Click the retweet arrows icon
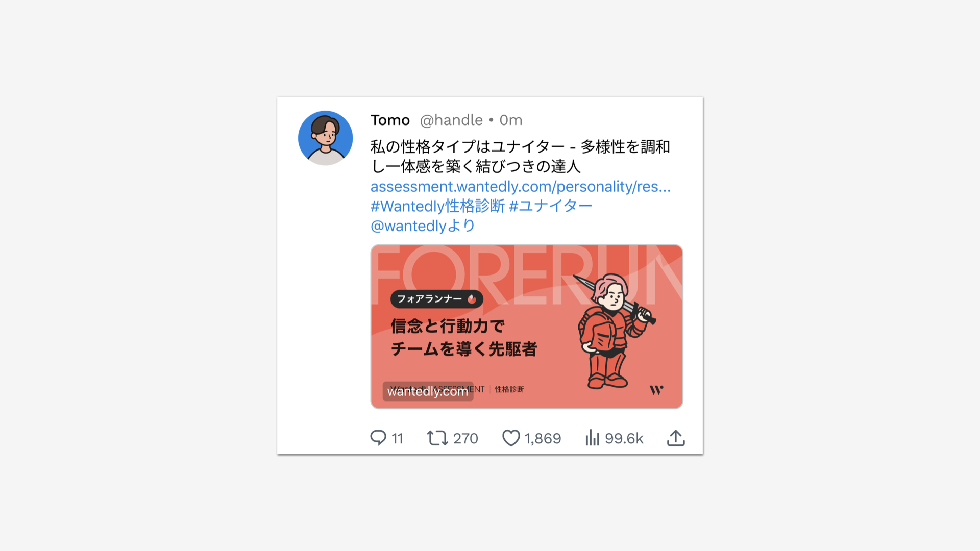This screenshot has height=551, width=980. 437,438
